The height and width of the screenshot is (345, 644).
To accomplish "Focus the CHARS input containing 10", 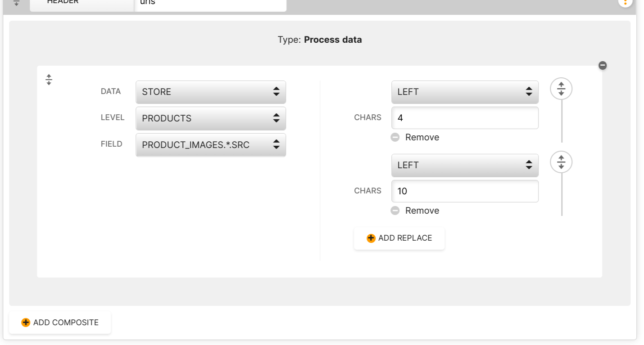I will (465, 191).
